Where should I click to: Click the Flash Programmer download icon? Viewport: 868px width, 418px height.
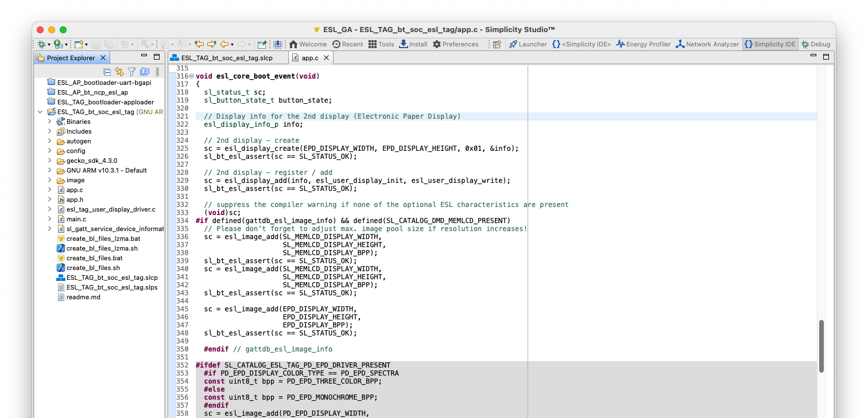[x=278, y=44]
